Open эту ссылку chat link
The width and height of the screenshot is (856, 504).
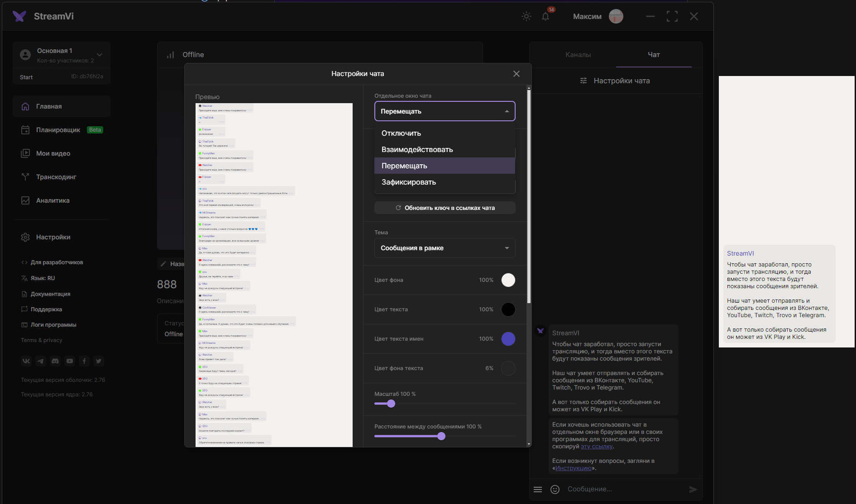point(597,447)
